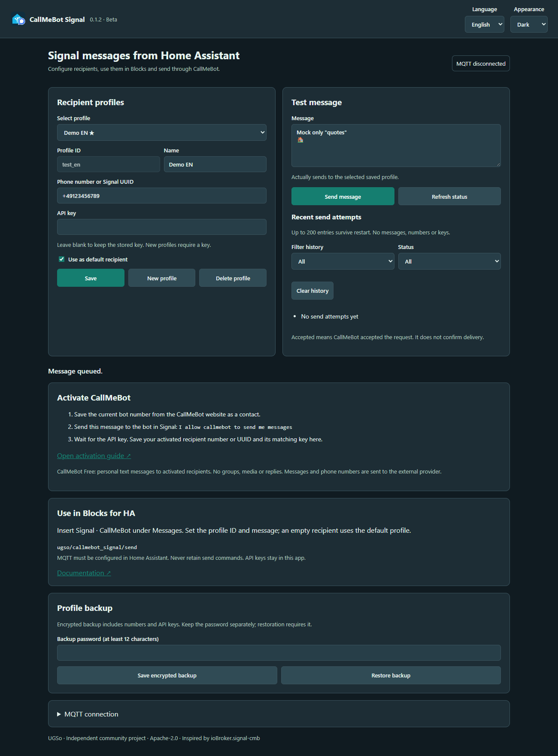
Task: Click Refresh status button
Action: click(x=449, y=197)
